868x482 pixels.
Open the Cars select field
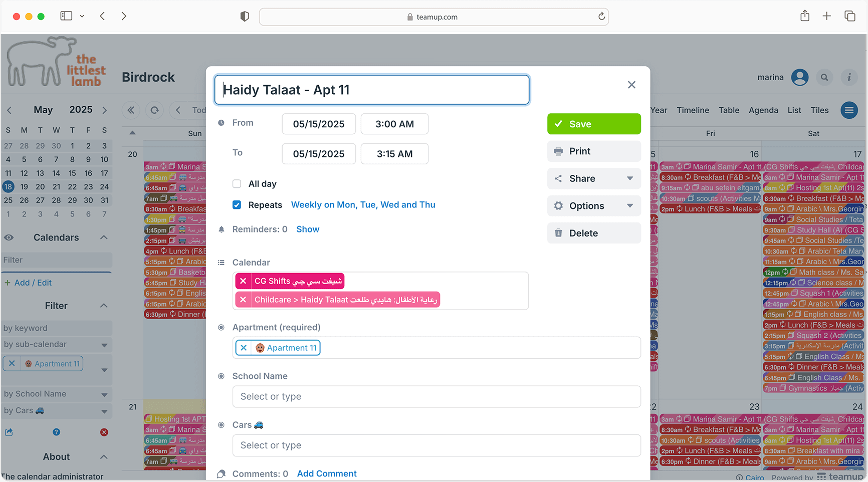(x=437, y=445)
